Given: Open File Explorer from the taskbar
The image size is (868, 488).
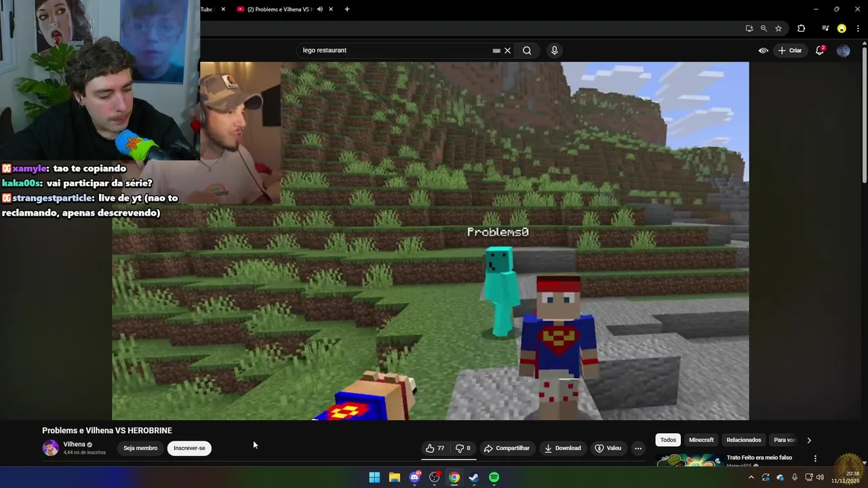Looking at the screenshot, I should click(x=394, y=477).
